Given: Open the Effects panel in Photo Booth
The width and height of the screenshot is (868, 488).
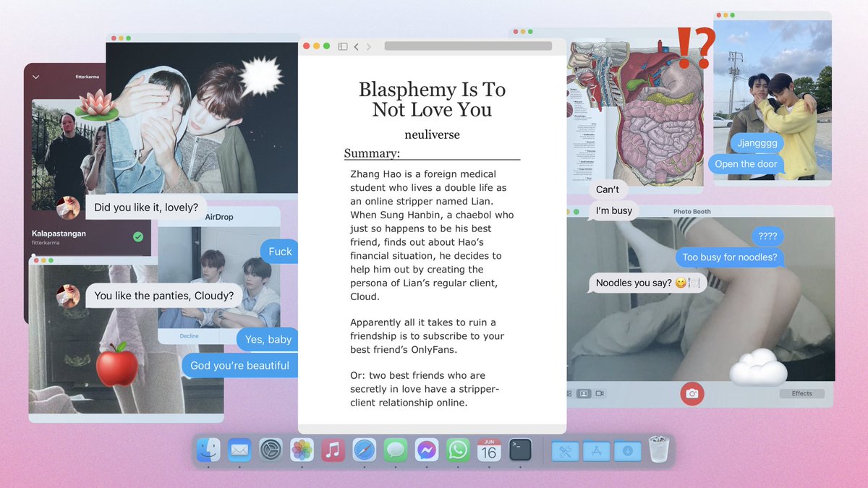Looking at the screenshot, I should tap(801, 393).
